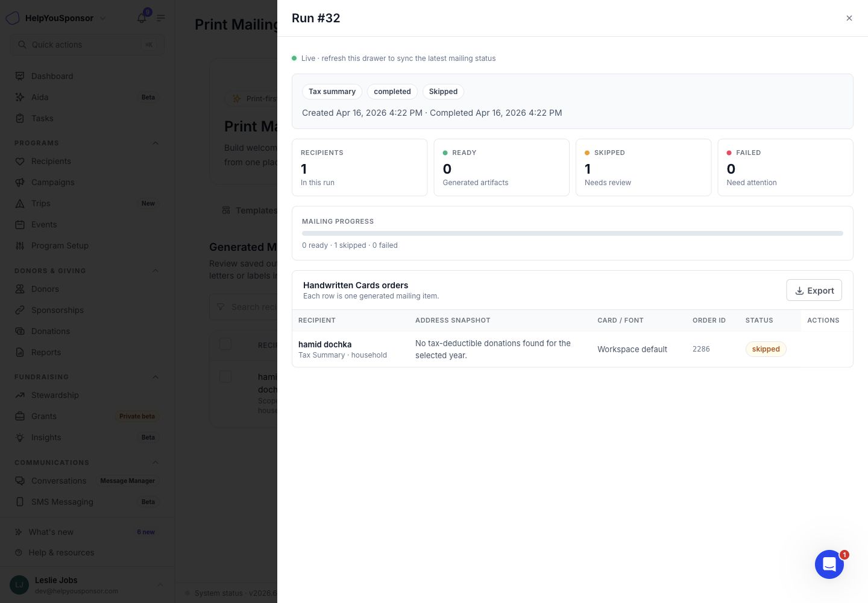Click the Donations icon in sidebar
This screenshot has width=868, height=603.
tap(20, 331)
